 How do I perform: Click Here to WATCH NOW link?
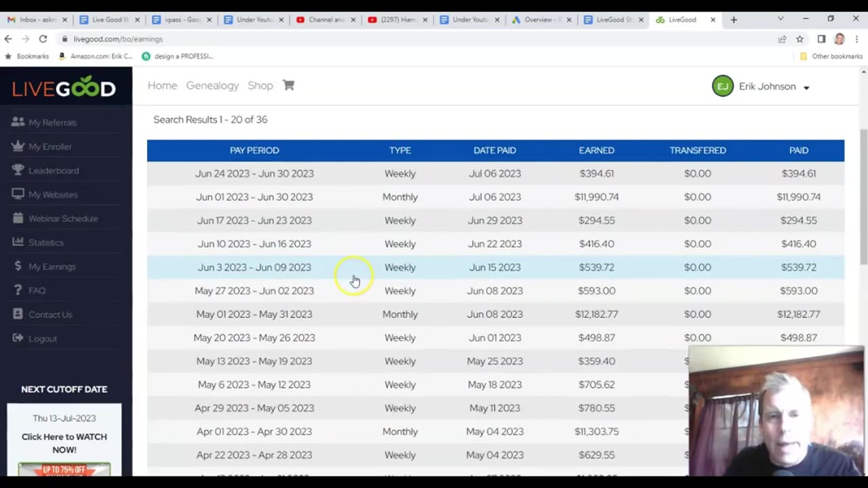[x=64, y=443]
